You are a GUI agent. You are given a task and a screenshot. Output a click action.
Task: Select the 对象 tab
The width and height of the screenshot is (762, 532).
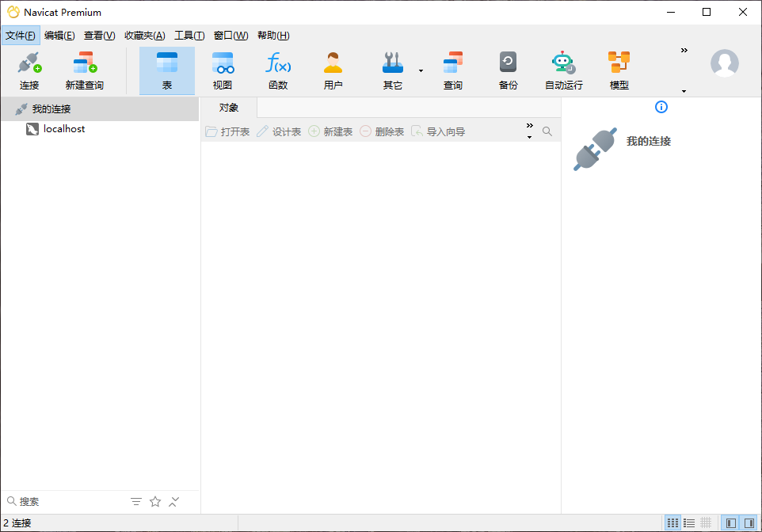click(229, 108)
